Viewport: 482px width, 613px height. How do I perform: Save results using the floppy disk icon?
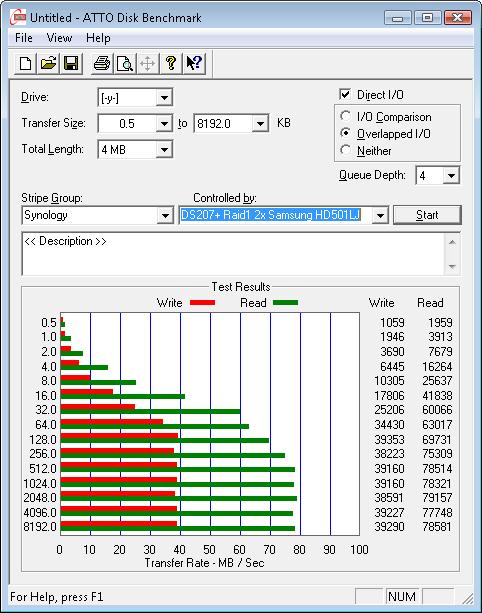pyautogui.click(x=71, y=63)
